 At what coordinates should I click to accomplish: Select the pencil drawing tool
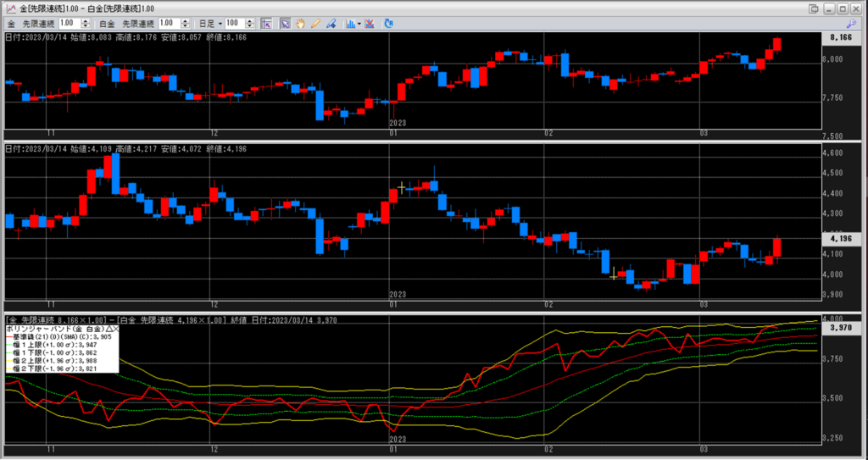[315, 24]
